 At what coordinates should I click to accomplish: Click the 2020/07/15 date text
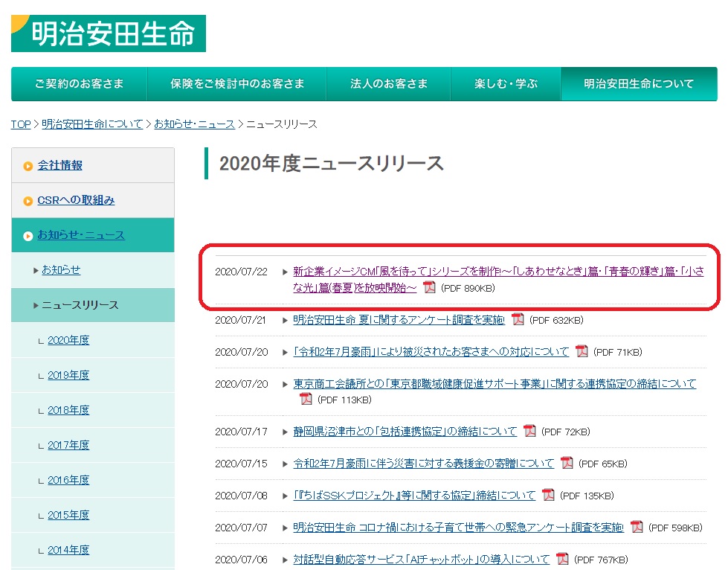point(242,464)
